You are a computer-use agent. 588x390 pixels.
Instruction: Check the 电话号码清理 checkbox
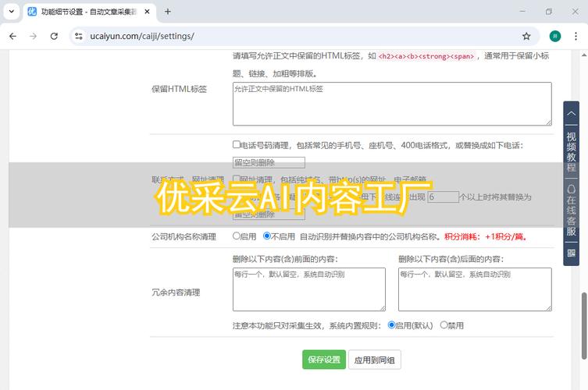pos(237,144)
